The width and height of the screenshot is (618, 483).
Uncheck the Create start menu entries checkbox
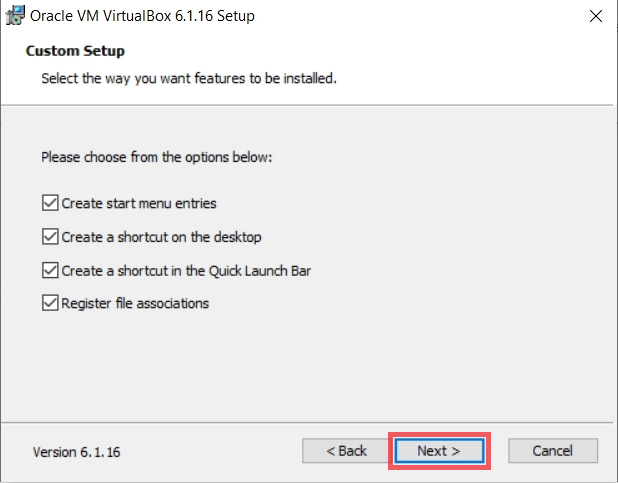pos(50,203)
